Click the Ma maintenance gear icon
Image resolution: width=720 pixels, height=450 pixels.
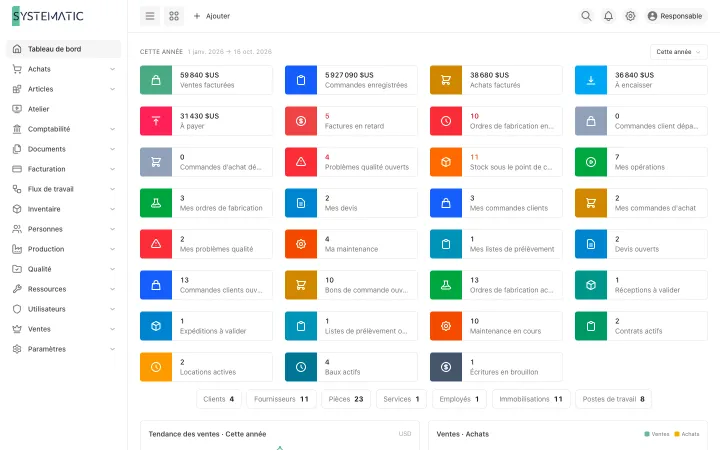pyautogui.click(x=301, y=244)
